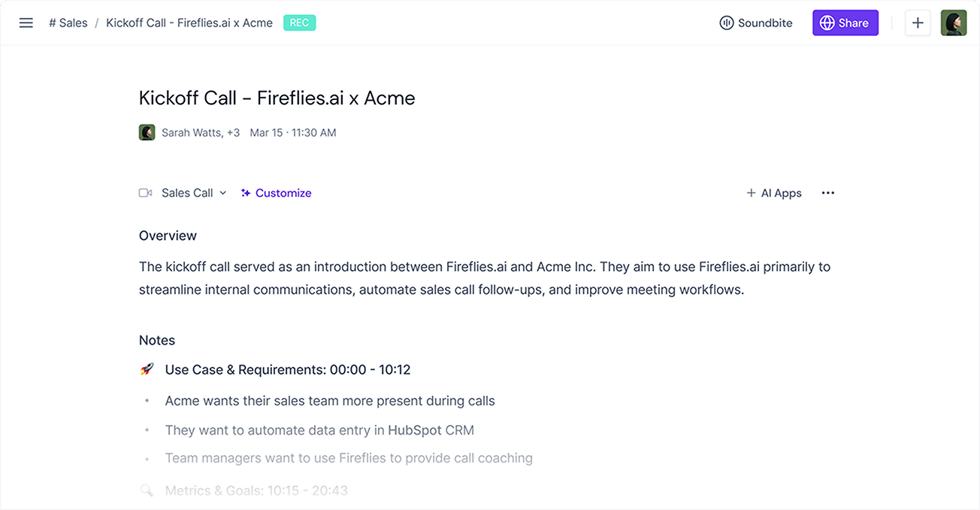Go to the # Sales channel breadcrumb
The height and width of the screenshot is (510, 980).
[68, 23]
